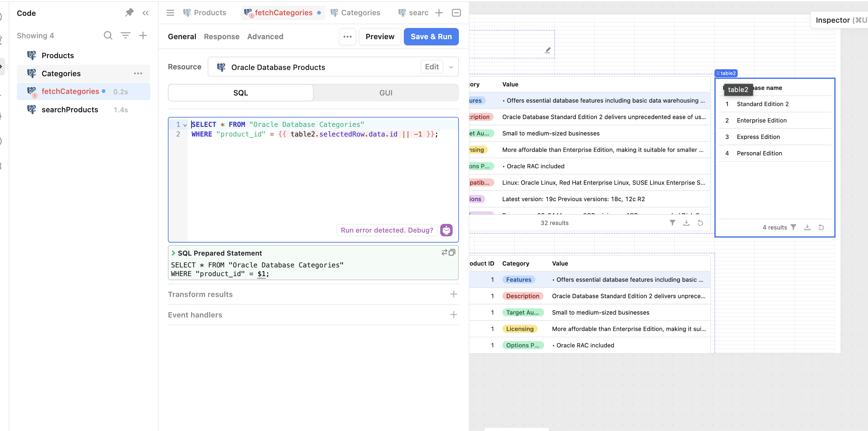Screen dimensions: 868x431
Task: Switch query mode to SQL
Action: [241, 93]
